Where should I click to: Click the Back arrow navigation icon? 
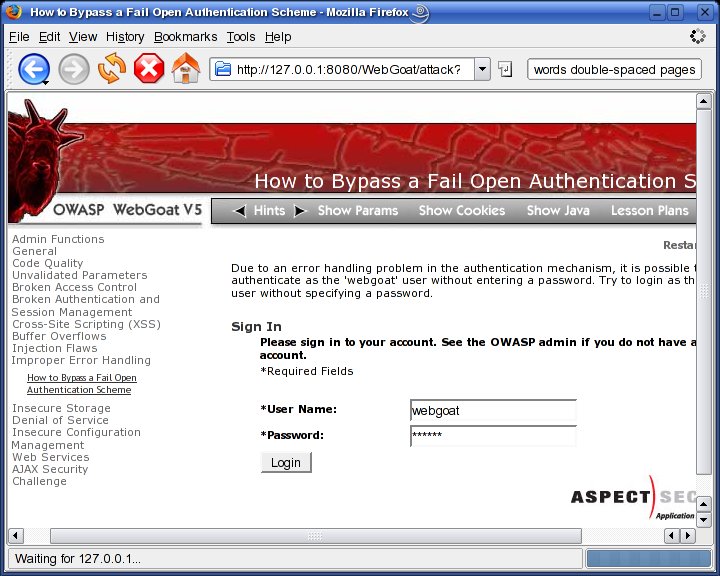click(34, 69)
